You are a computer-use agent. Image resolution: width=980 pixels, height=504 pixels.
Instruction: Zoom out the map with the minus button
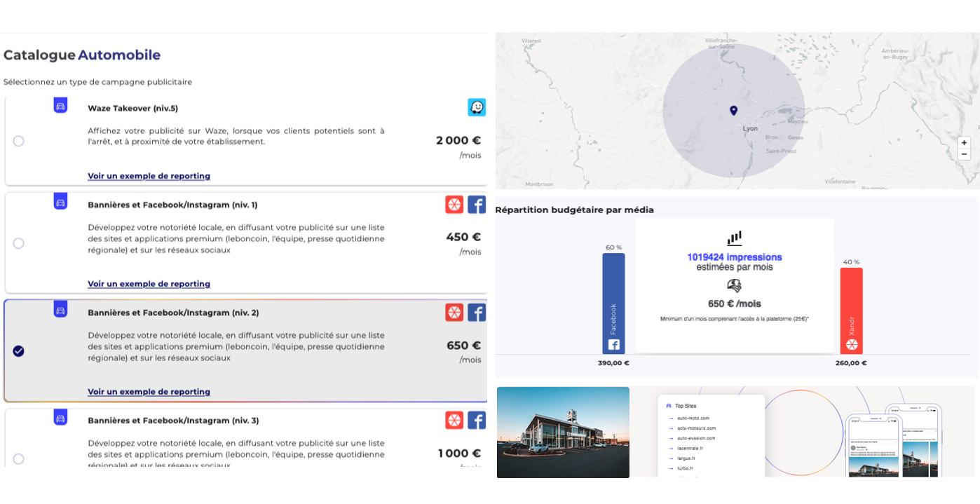click(964, 154)
